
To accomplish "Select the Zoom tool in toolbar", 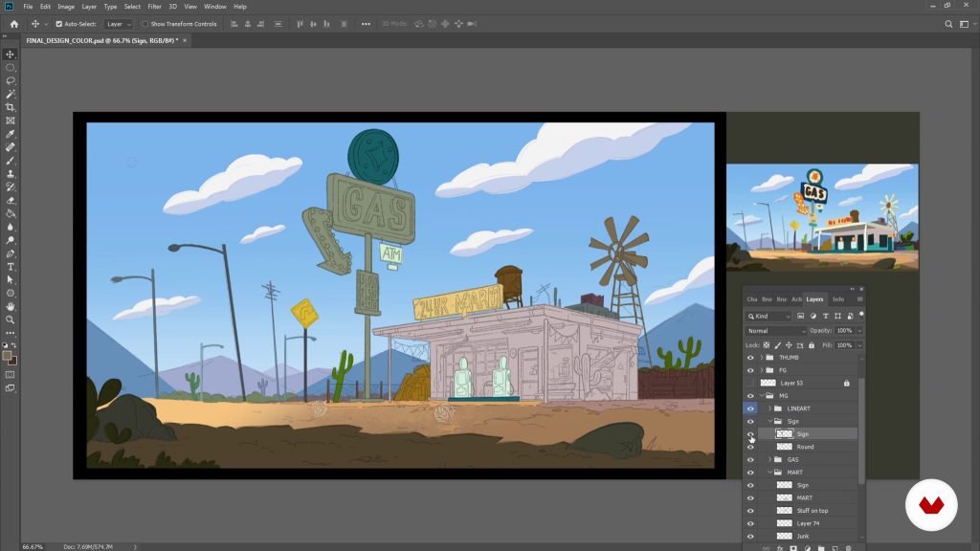I will coord(11,320).
